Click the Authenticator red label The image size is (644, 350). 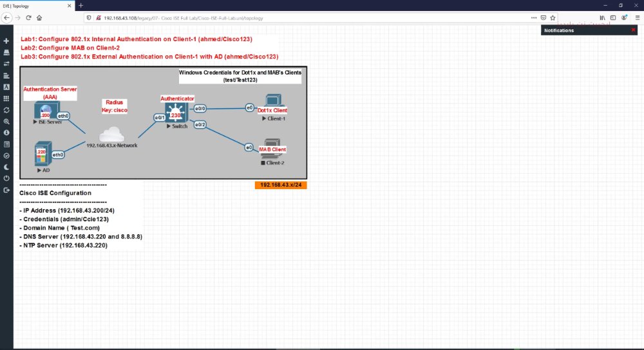(178, 98)
